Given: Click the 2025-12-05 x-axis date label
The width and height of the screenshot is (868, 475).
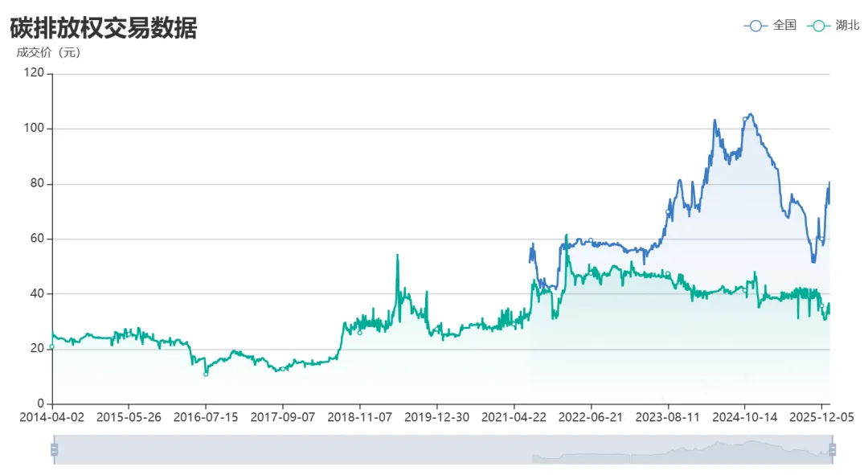Looking at the screenshot, I should 821,418.
